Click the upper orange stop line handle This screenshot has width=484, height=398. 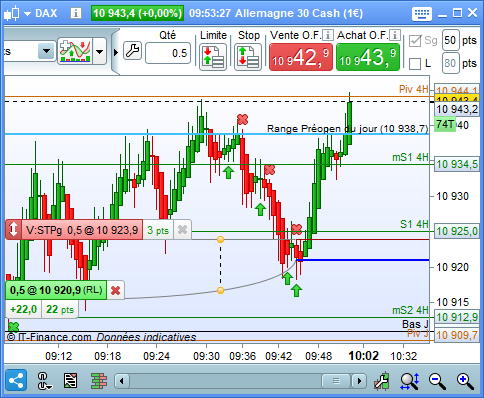coord(220,239)
